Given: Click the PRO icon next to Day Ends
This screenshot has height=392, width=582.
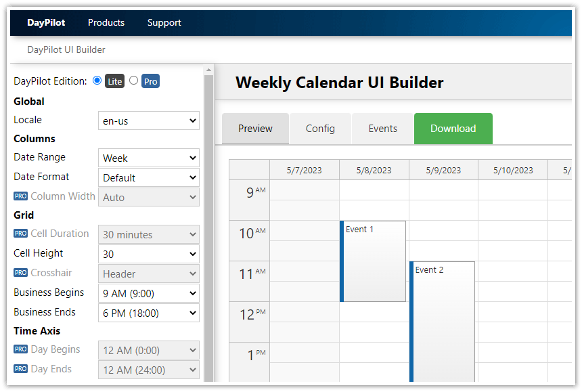Looking at the screenshot, I should click(x=20, y=370).
